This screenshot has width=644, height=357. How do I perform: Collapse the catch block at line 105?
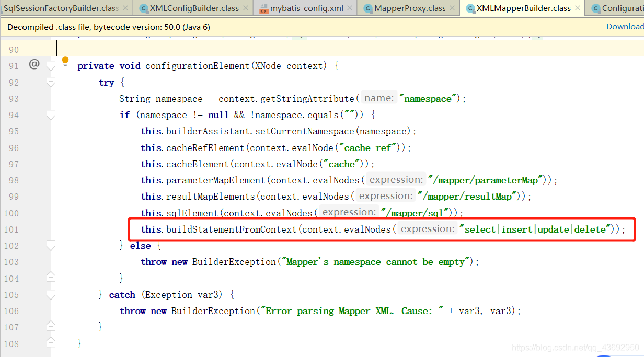(51, 294)
